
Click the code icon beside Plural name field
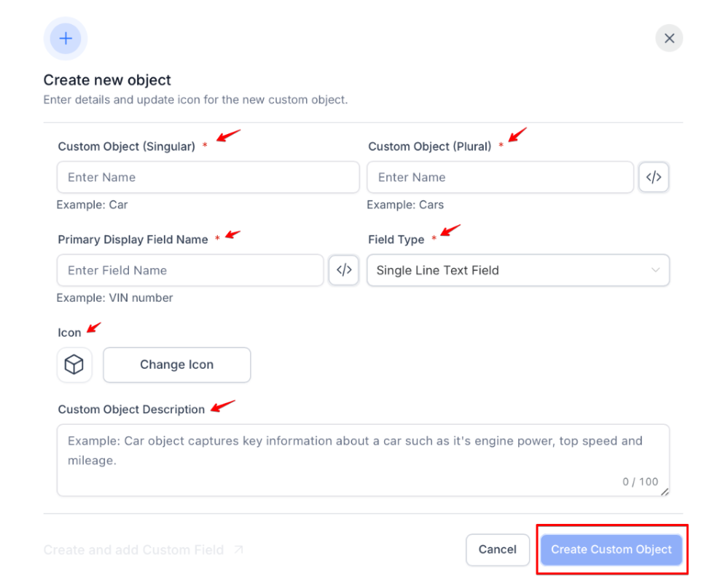coord(654,177)
